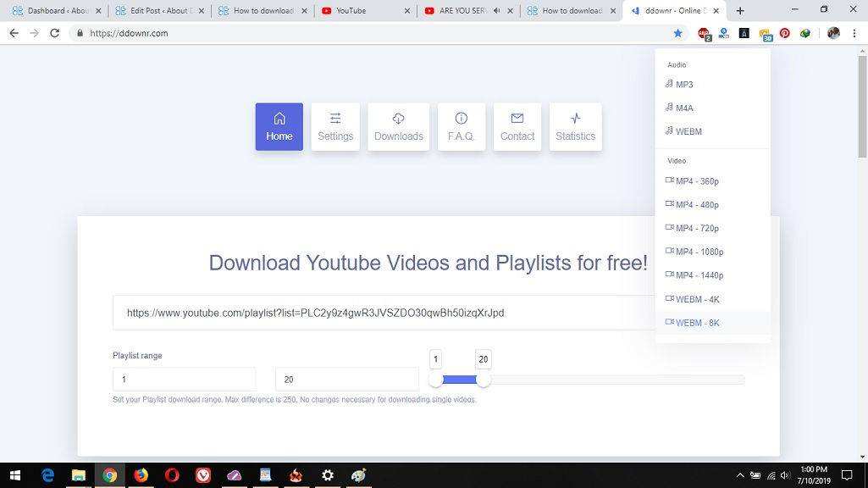
Task: Open the green extension icon
Action: pyautogui.click(x=804, y=33)
